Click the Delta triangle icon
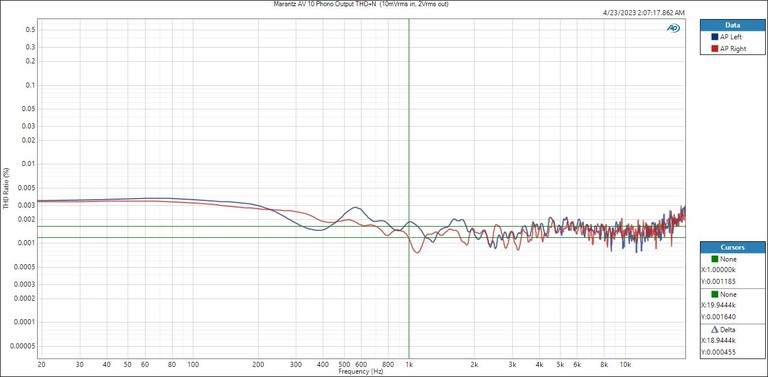This screenshot has height=377, width=768. (x=713, y=330)
